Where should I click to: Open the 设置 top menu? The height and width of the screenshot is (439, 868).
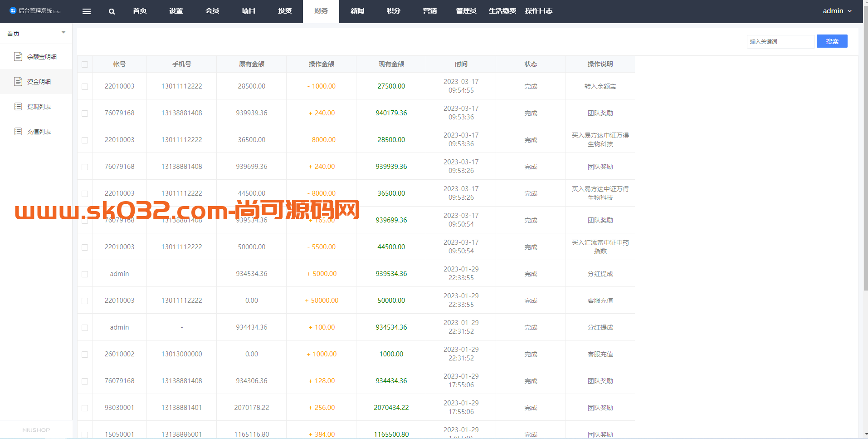point(176,11)
